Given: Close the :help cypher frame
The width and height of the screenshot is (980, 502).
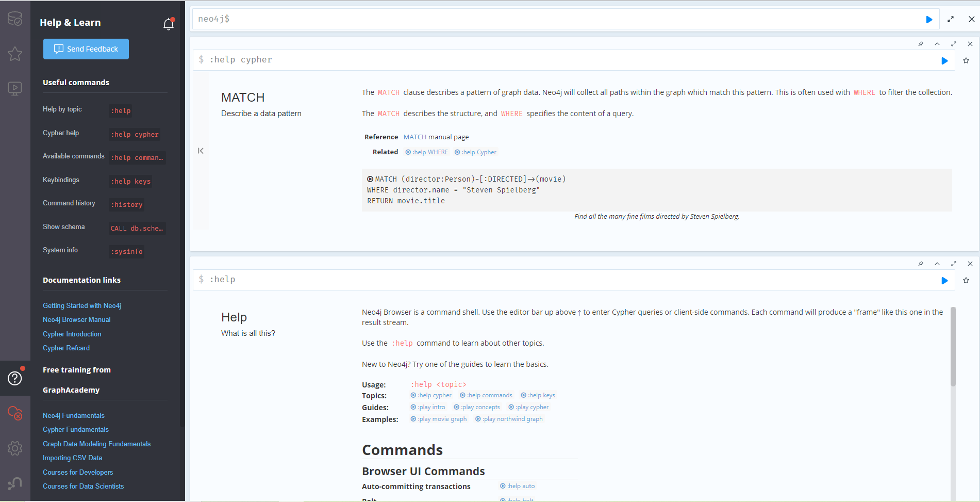Looking at the screenshot, I should (970, 44).
